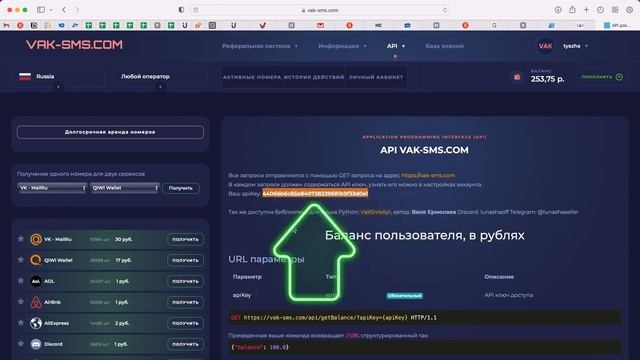Click the AOL service icon

36,281
